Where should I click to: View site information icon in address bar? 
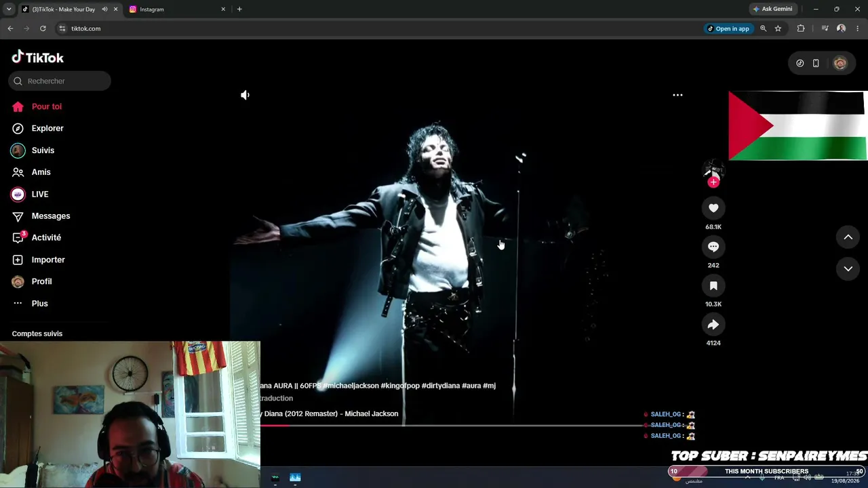[x=62, y=28]
